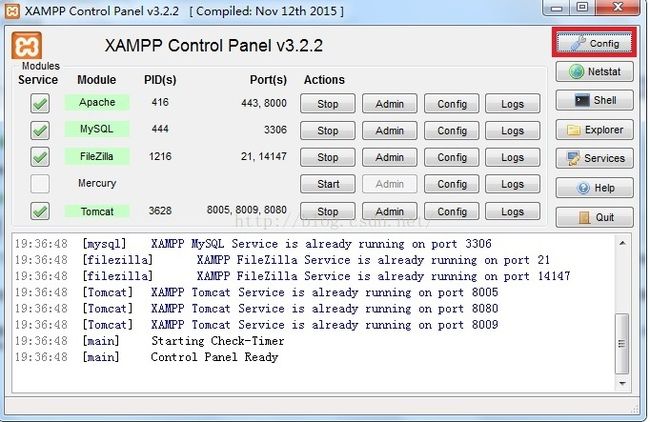Screen dimensions: 650x422
Task: Click log scrollbar down arrow
Action: pyautogui.click(x=622, y=383)
